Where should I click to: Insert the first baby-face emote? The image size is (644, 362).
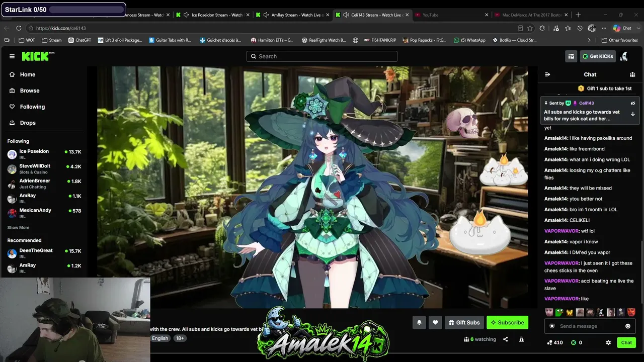coord(549,312)
